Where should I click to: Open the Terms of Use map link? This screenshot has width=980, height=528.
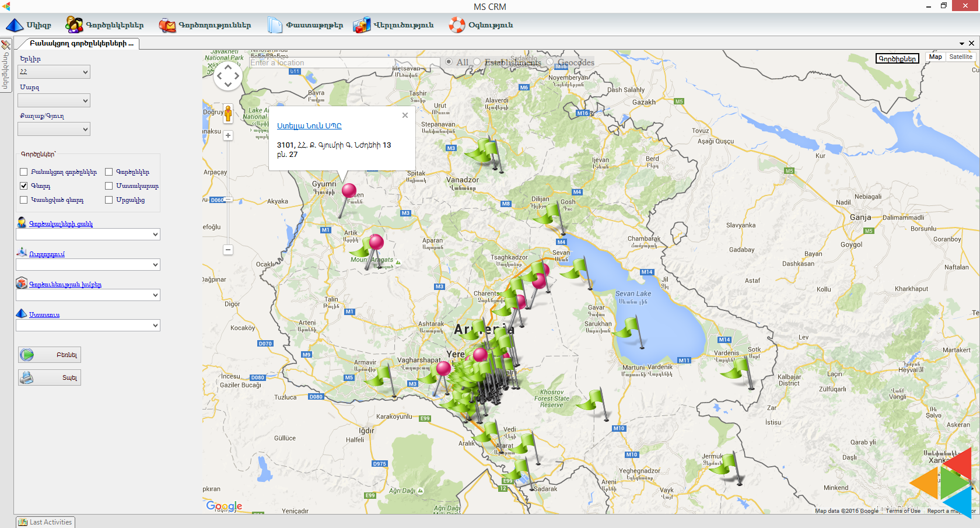point(903,511)
